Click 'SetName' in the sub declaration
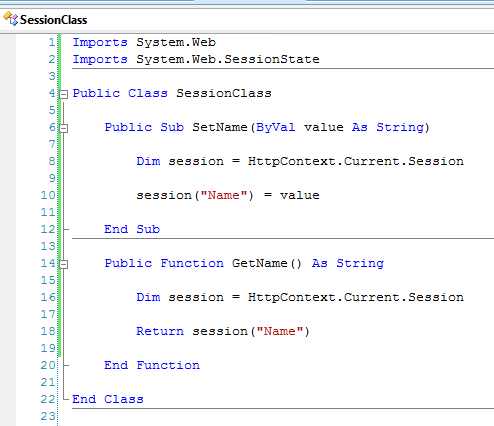This screenshot has height=426, width=494. [x=220, y=127]
